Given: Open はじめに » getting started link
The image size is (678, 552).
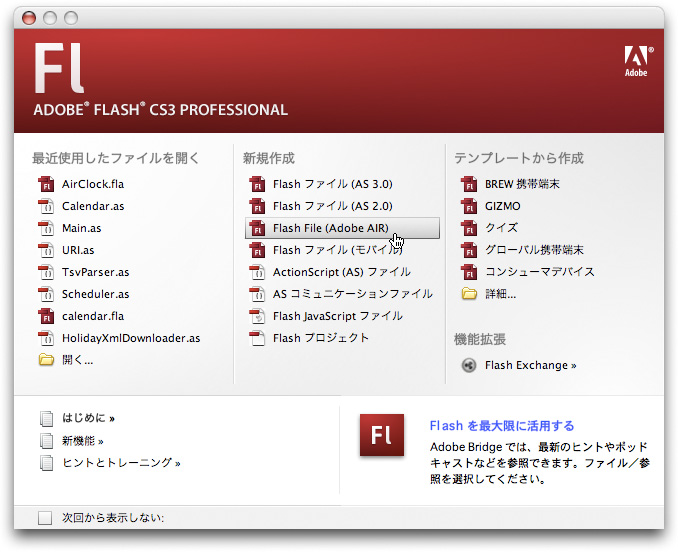Looking at the screenshot, I should pyautogui.click(x=88, y=418).
